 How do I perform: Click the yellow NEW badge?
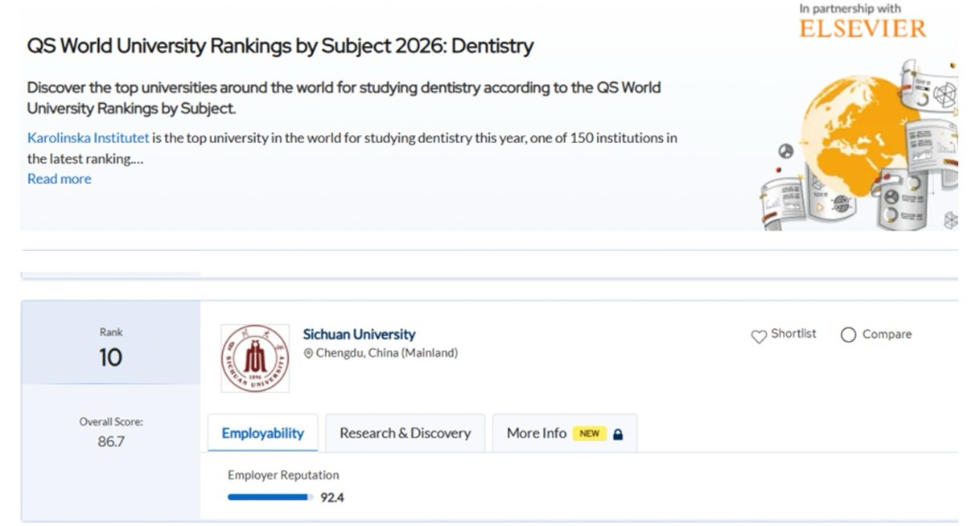590,434
